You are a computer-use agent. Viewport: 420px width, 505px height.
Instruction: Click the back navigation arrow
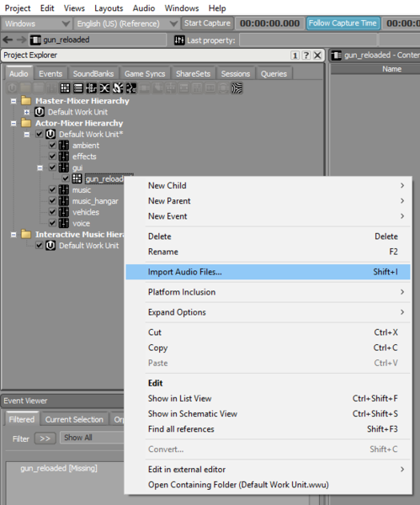(8, 40)
